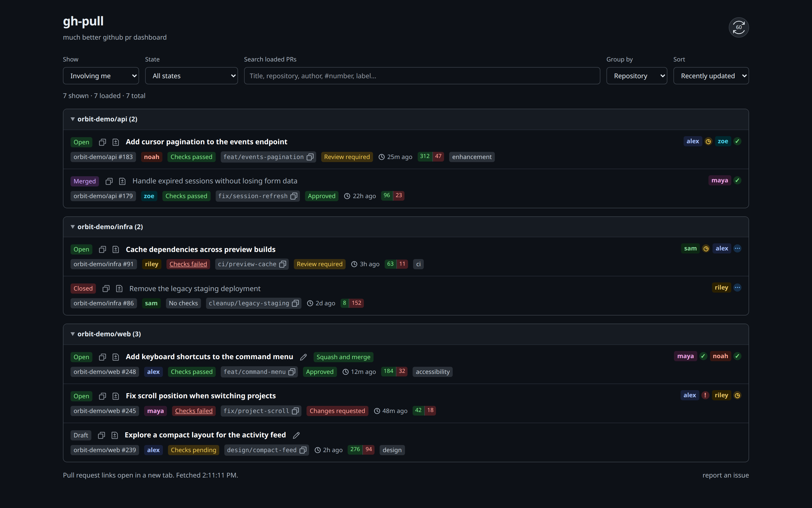This screenshot has width=812, height=508.
Task: Open diff icon for Explore compact layout PR
Action: click(115, 435)
